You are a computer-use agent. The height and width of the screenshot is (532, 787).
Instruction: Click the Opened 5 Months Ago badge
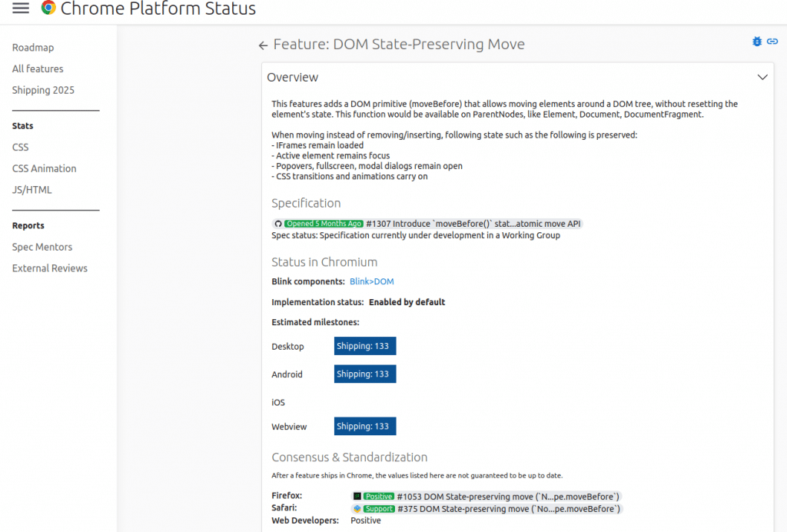click(x=324, y=224)
